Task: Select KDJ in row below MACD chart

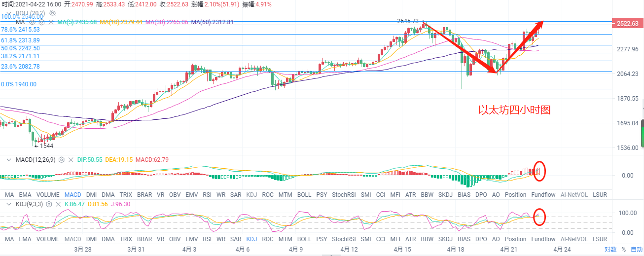Action: (251, 195)
